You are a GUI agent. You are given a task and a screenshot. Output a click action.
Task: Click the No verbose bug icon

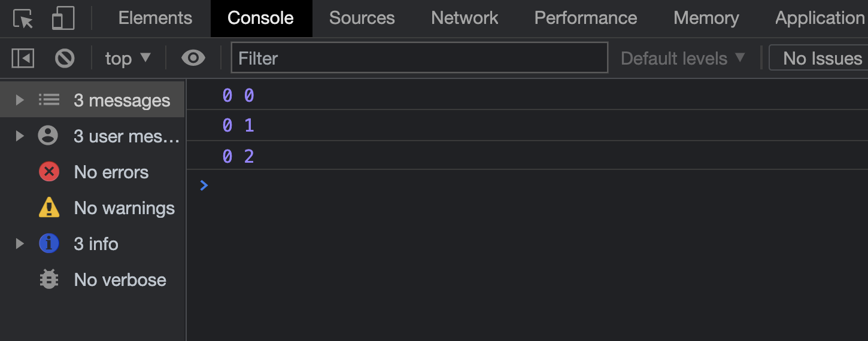[48, 280]
